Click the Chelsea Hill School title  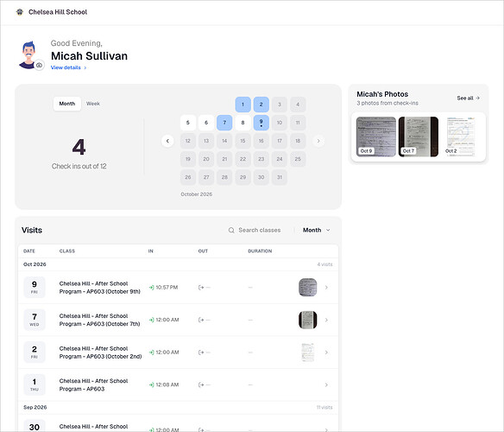pos(58,12)
